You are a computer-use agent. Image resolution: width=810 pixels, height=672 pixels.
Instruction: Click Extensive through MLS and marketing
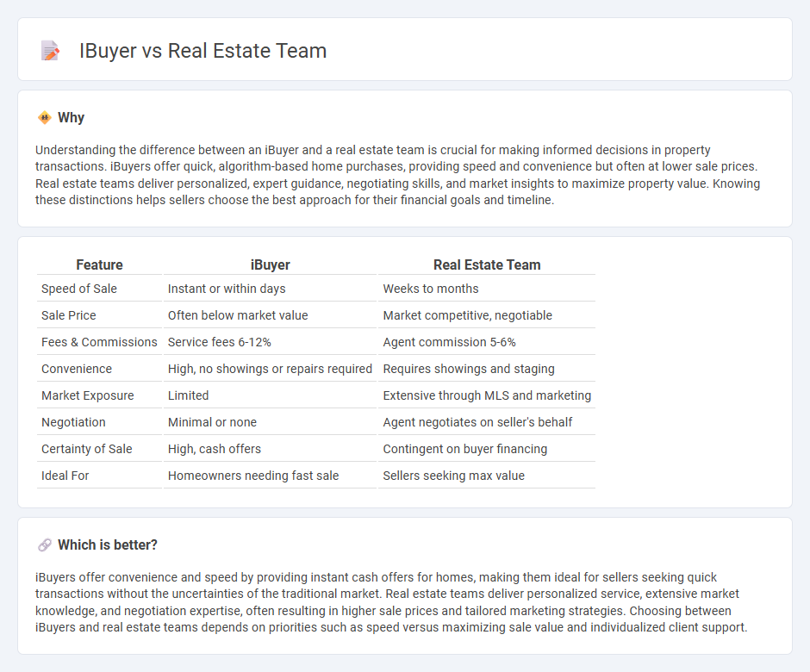487,395
